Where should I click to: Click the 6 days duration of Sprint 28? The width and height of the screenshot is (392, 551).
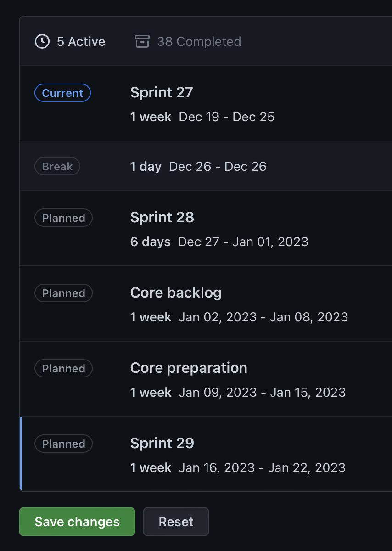tap(150, 242)
